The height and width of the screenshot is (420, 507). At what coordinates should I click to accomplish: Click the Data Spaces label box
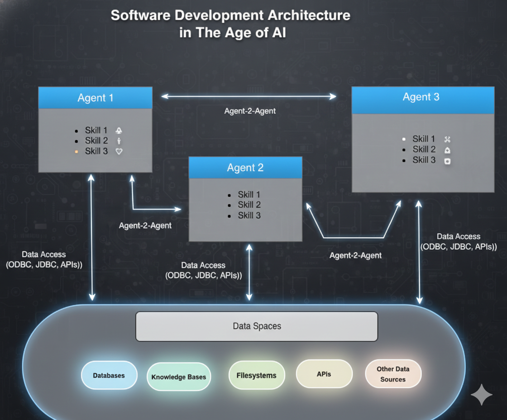coord(257,326)
